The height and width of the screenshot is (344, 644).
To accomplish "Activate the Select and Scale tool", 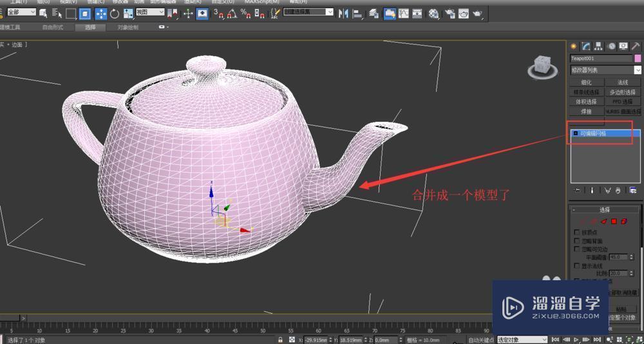I will (128, 13).
